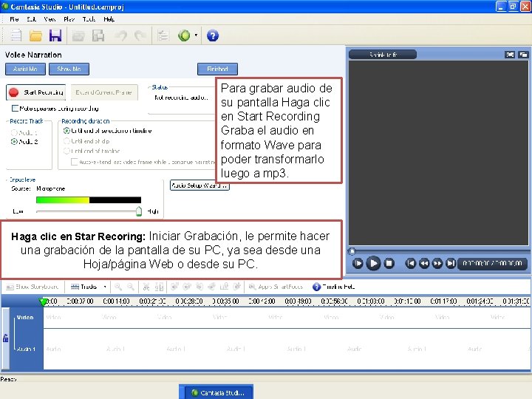Viewport: 532px width, 399px height.
Task: Toggle Auto-extend last video frame checkbox
Action: [74, 162]
